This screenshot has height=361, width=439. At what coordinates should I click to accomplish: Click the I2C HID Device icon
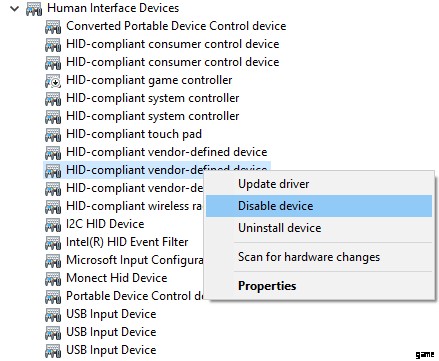53,225
